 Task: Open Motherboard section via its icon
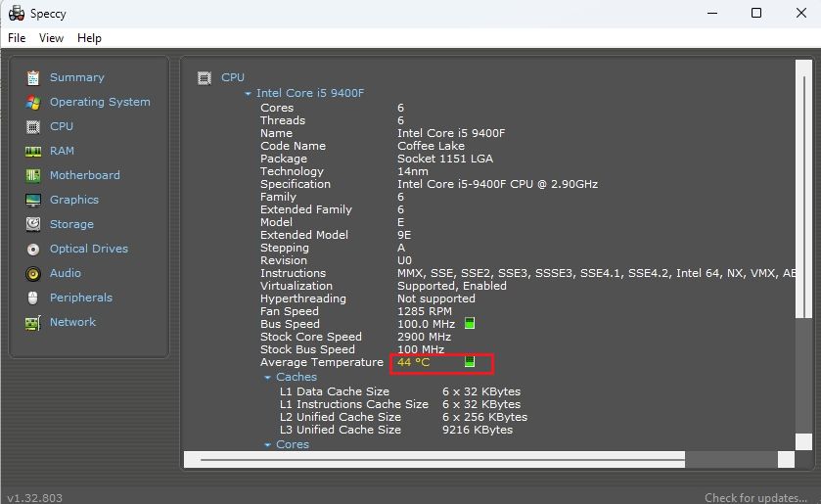click(x=33, y=175)
